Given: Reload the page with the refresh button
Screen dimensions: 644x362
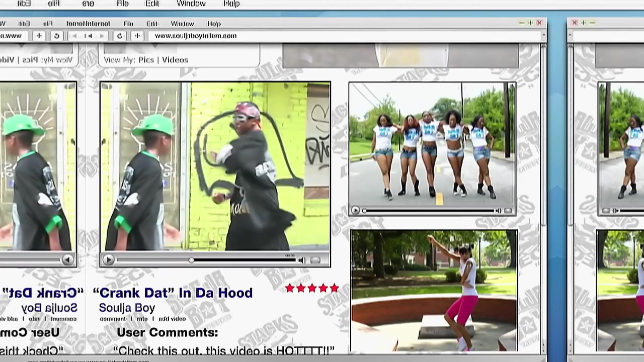Looking at the screenshot, I should 119,36.
